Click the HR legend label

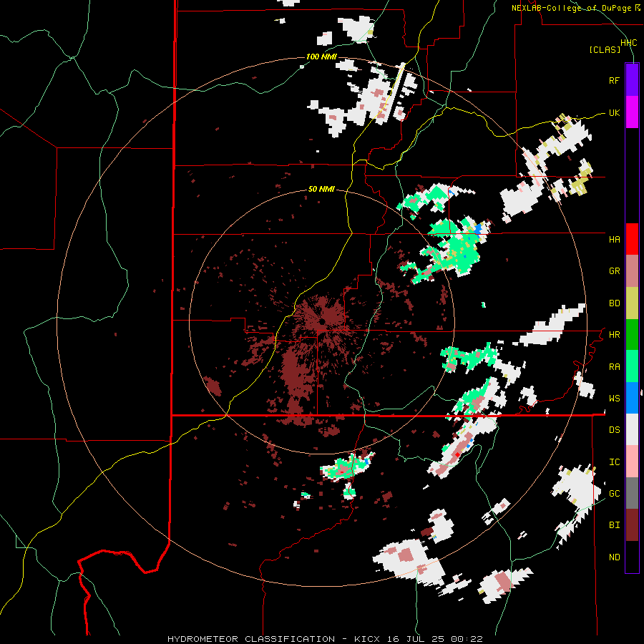pyautogui.click(x=614, y=335)
